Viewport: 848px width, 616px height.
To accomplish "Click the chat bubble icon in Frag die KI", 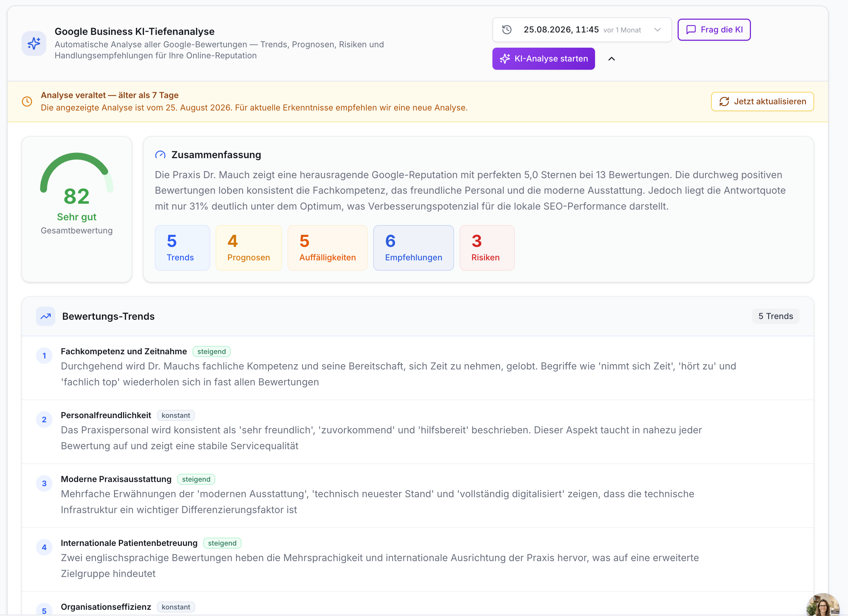I will click(x=691, y=29).
